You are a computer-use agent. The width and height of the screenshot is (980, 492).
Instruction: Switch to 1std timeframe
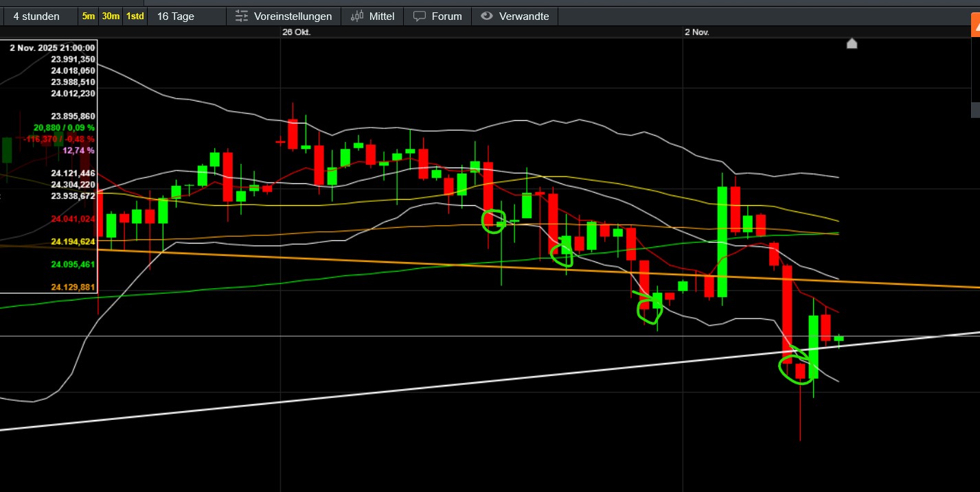coord(135,16)
